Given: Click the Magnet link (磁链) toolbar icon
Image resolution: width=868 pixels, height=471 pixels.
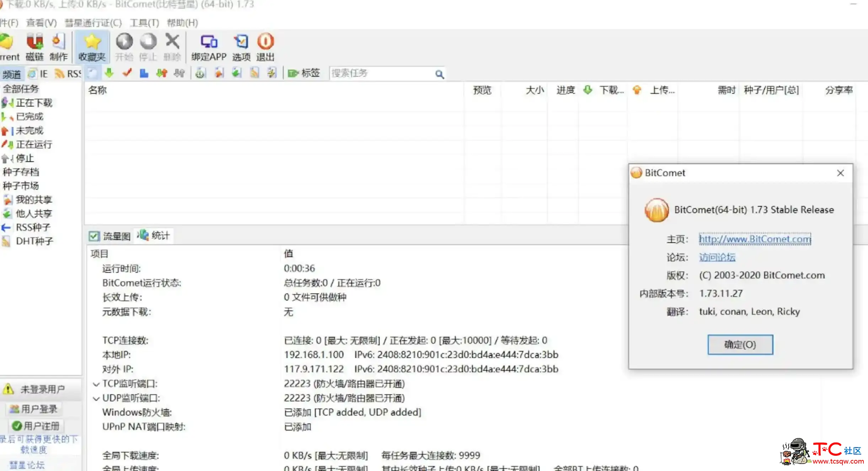Looking at the screenshot, I should 34,47.
